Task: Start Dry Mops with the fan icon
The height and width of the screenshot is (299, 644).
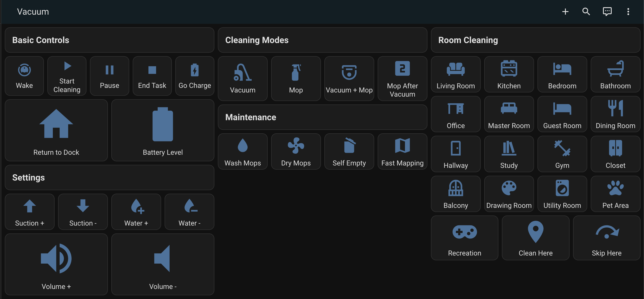Action: [296, 151]
